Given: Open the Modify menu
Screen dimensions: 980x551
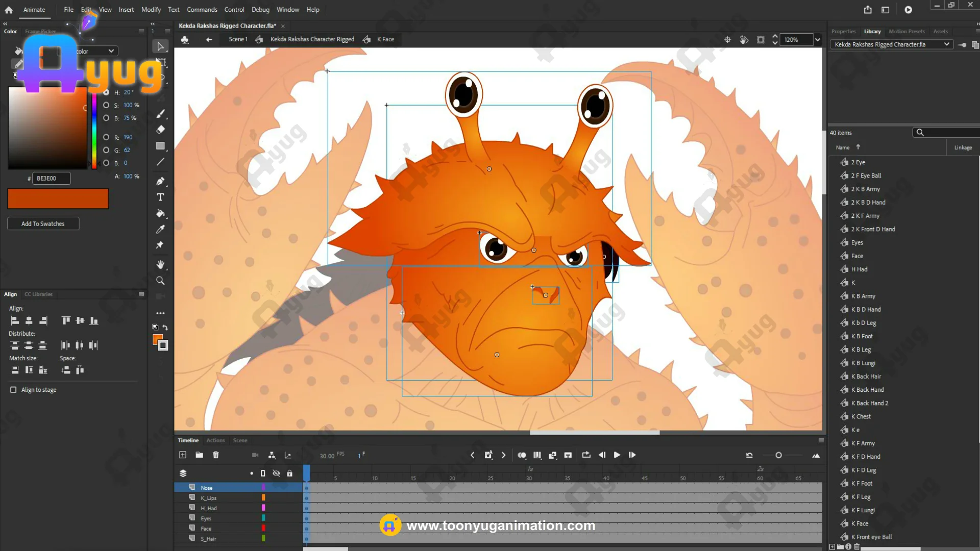Looking at the screenshot, I should tap(151, 10).
